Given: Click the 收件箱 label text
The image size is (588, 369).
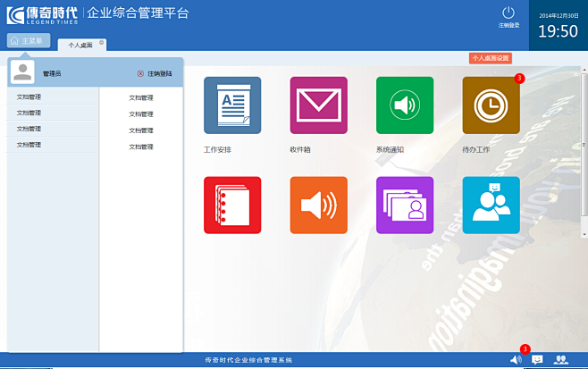Looking at the screenshot, I should [x=300, y=149].
